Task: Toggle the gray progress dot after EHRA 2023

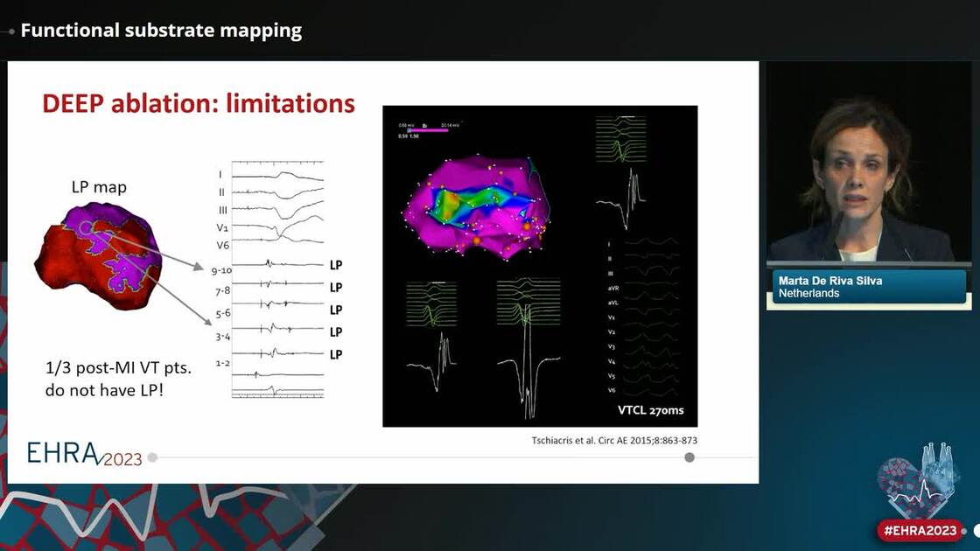Action: point(154,456)
